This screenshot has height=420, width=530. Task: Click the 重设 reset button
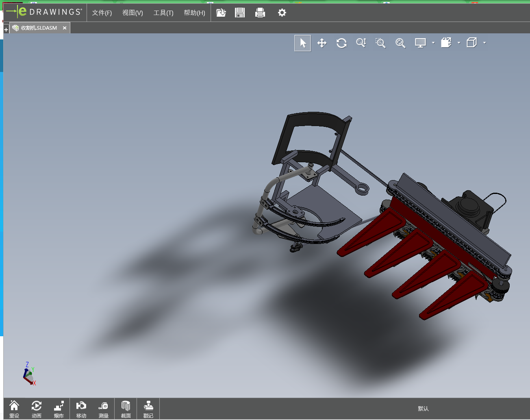14,409
